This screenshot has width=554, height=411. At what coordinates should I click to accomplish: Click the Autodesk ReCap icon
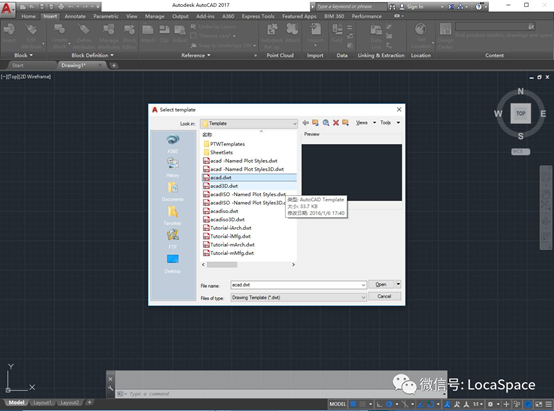click(272, 29)
